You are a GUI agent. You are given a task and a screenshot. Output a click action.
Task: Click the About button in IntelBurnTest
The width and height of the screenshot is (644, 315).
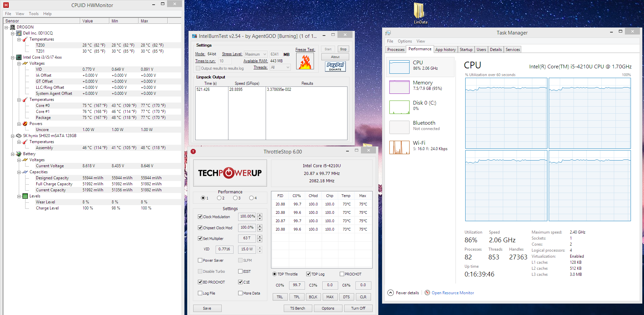point(335,57)
